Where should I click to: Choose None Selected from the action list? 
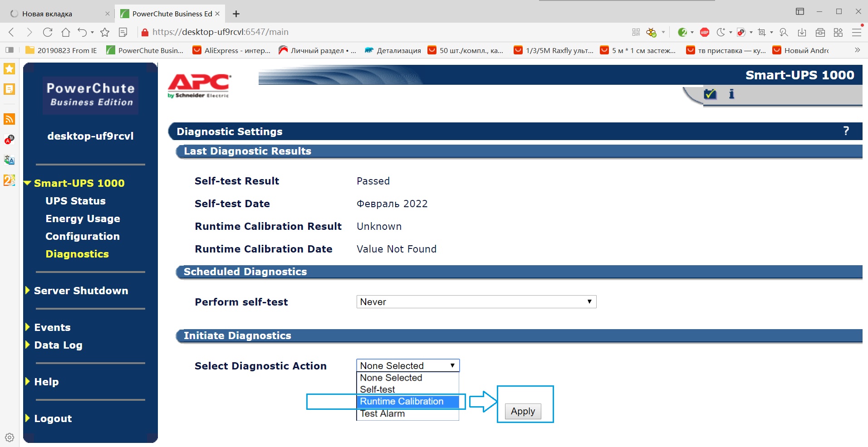(x=408, y=378)
